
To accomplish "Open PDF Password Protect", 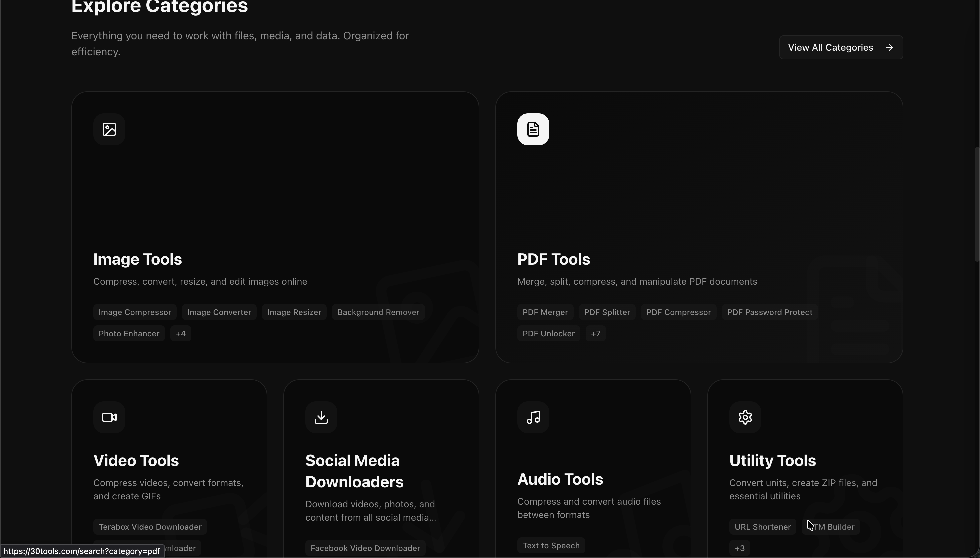I will click(x=769, y=312).
